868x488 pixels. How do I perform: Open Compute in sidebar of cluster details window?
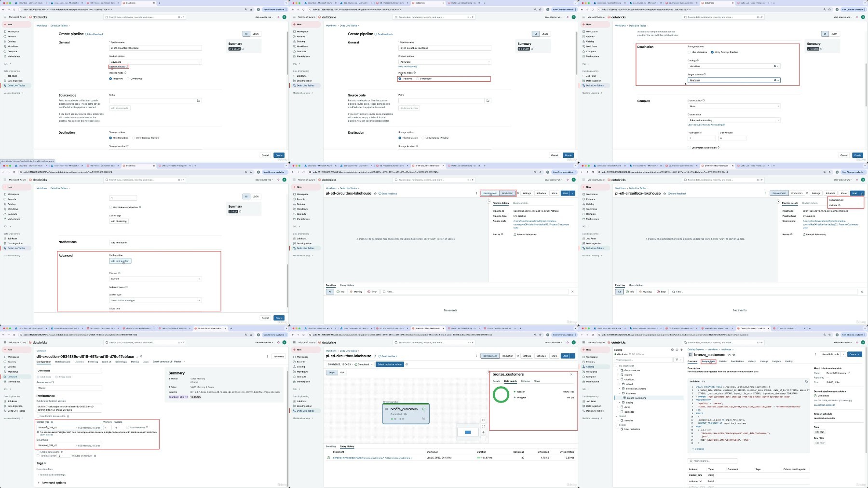pos(12,376)
